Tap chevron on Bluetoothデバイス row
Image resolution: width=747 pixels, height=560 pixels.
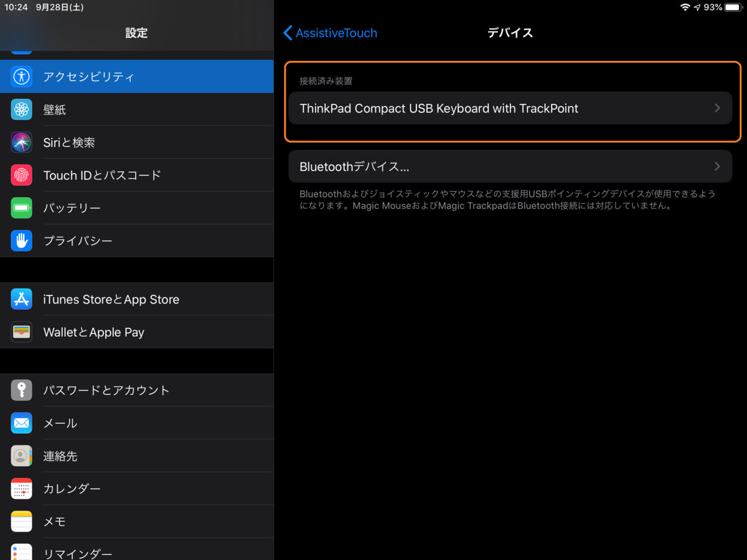tap(717, 167)
